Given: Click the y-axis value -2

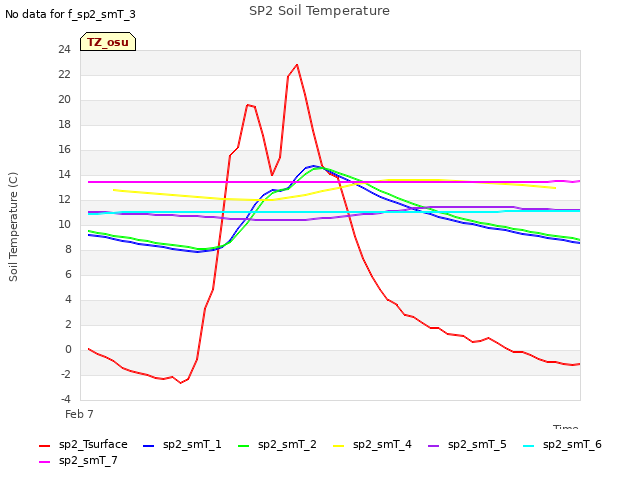Looking at the screenshot, I should coord(65,374).
